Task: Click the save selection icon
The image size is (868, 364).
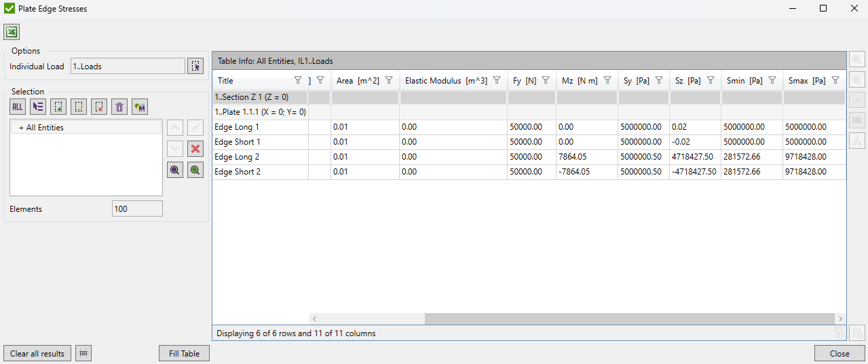Action: 140,107
